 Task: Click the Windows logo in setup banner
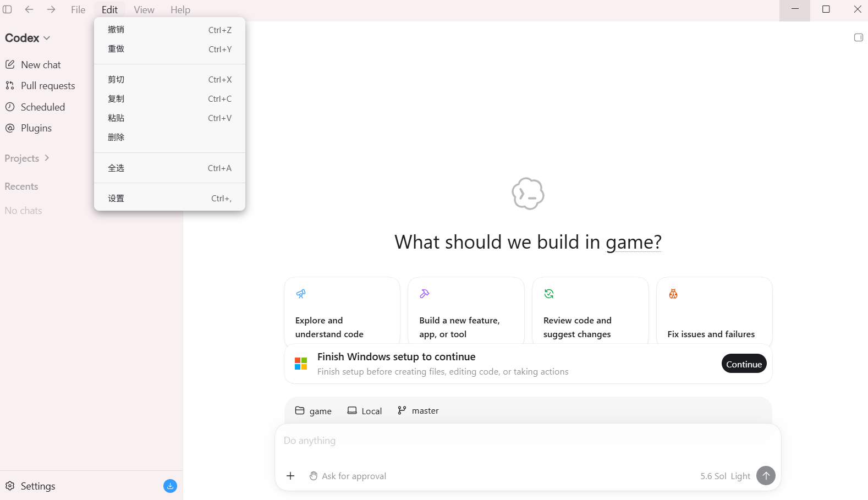pyautogui.click(x=301, y=364)
